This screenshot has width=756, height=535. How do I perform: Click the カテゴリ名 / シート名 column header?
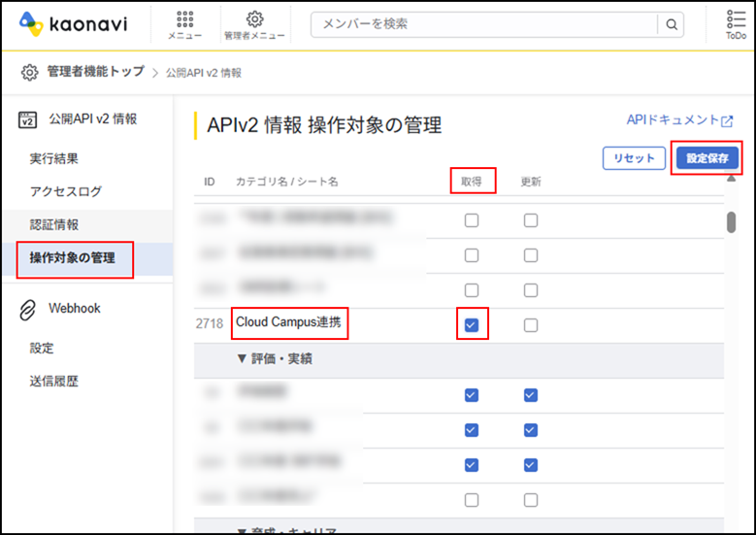287,182
